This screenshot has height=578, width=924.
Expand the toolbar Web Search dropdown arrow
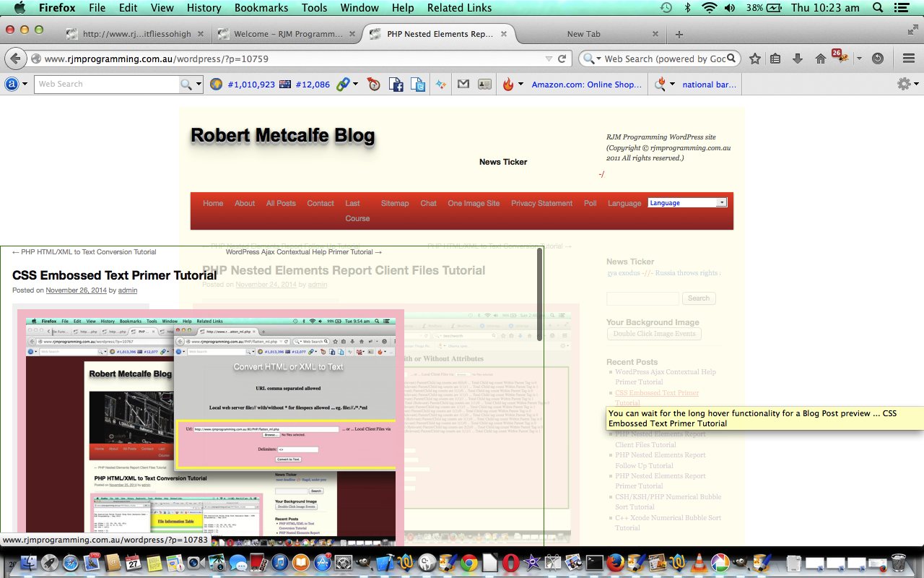[199, 85]
